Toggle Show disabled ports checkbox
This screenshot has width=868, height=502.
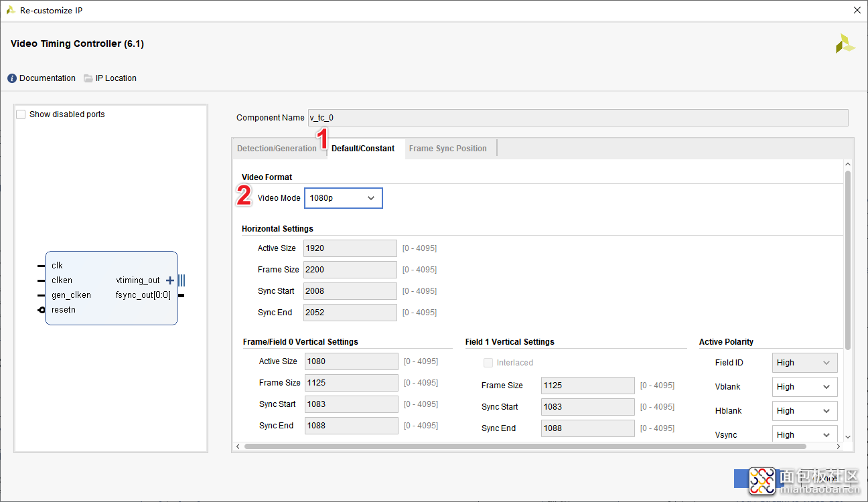pyautogui.click(x=21, y=114)
